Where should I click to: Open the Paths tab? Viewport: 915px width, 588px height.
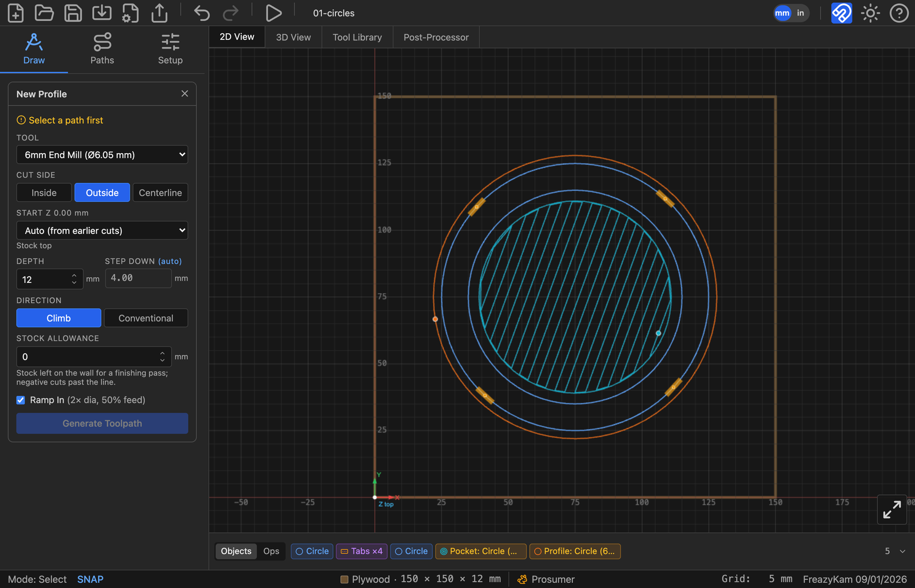tap(102, 49)
